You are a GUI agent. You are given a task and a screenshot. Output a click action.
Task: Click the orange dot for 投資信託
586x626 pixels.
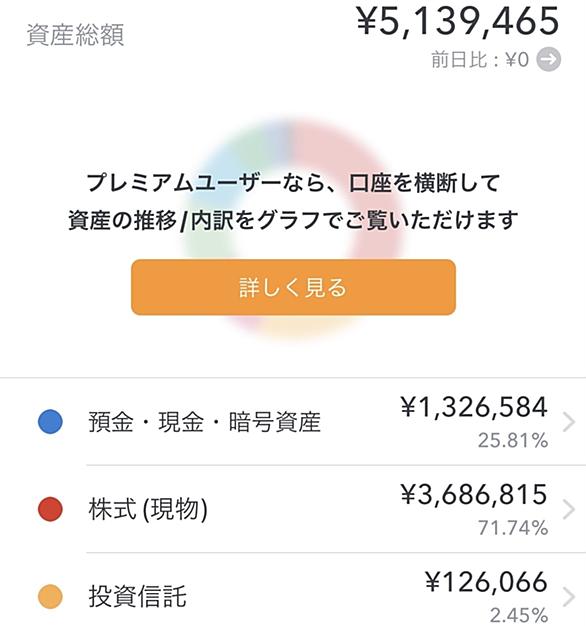(50, 596)
